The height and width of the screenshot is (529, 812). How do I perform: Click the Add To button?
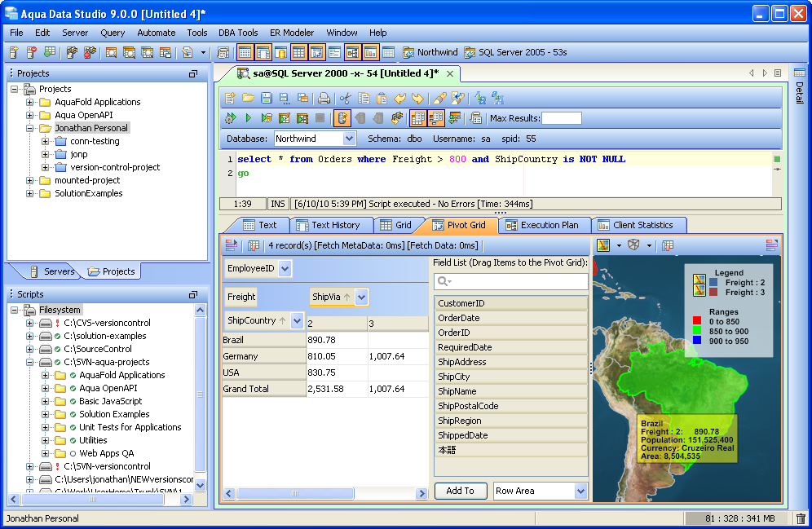(x=460, y=491)
